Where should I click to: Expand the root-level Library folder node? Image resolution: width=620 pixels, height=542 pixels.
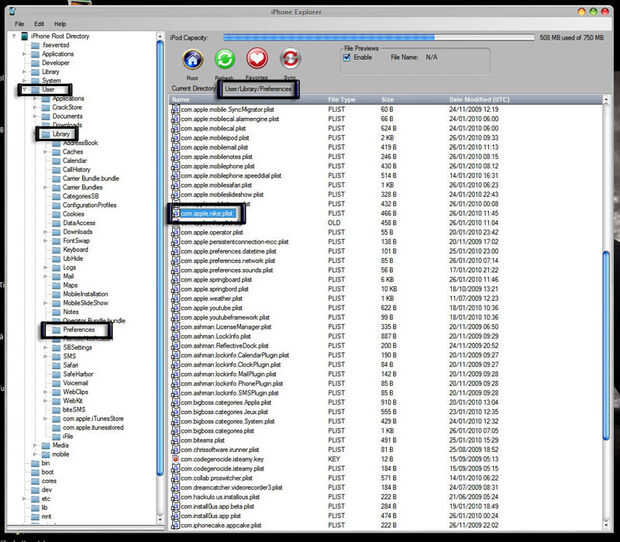coord(25,72)
